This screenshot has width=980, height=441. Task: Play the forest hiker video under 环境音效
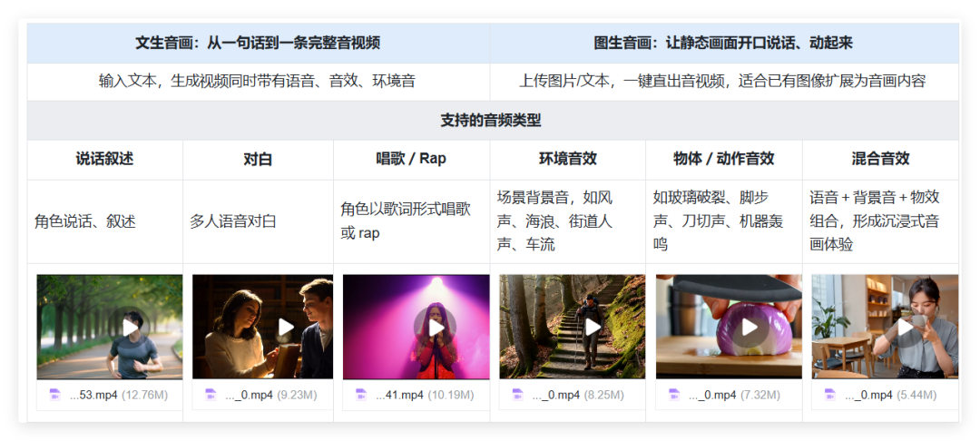tap(593, 327)
